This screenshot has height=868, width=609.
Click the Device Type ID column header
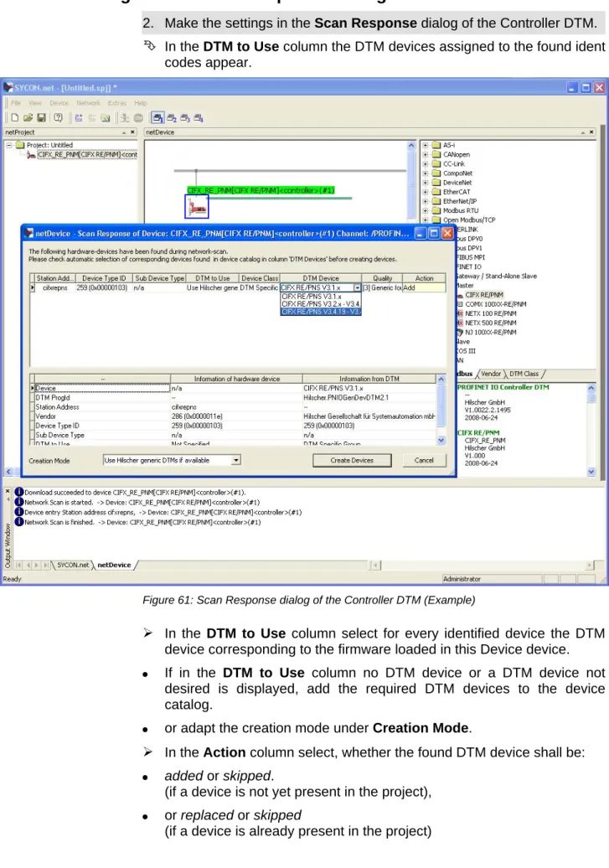(x=104, y=278)
